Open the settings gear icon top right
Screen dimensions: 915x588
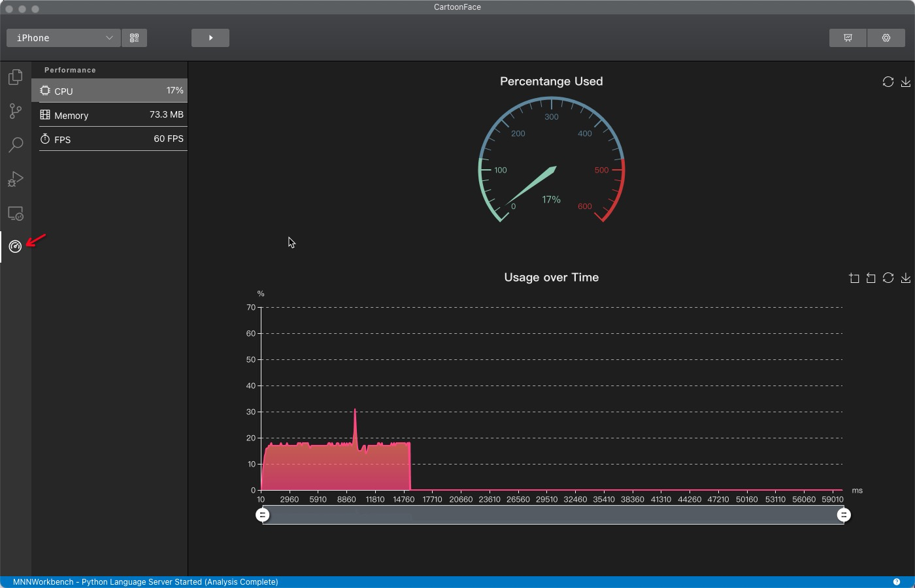coord(886,38)
